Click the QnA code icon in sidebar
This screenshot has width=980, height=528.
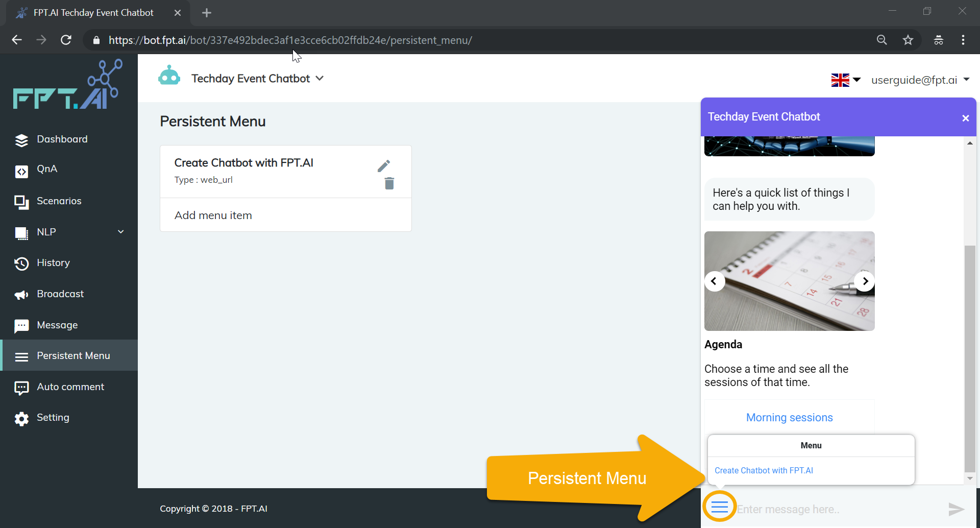coord(21,171)
